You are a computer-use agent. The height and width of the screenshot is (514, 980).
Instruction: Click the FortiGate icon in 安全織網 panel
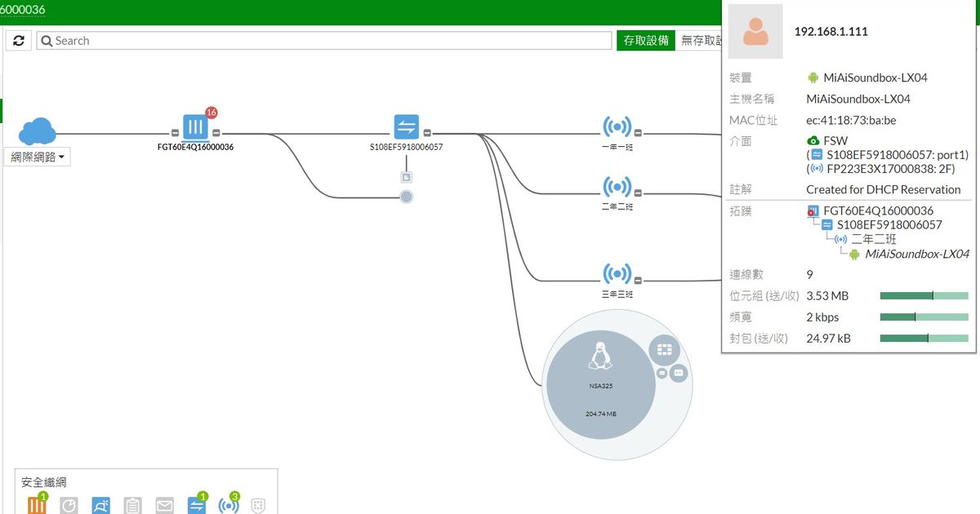point(38,506)
